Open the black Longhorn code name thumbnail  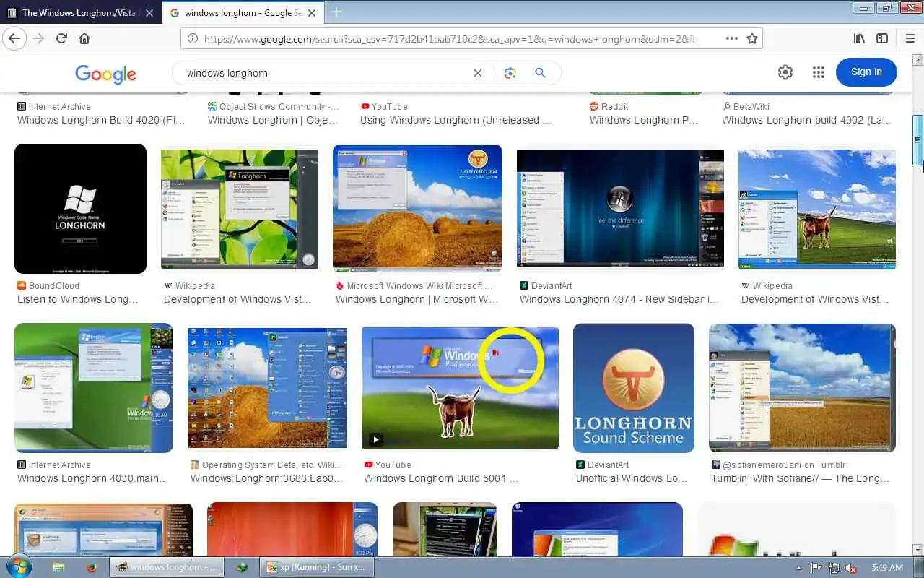(80, 209)
